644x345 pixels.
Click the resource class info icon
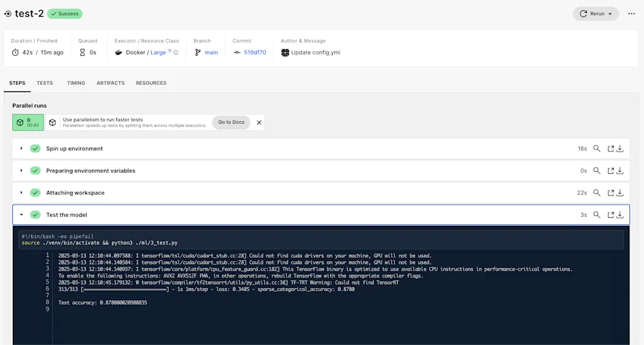[x=176, y=53]
